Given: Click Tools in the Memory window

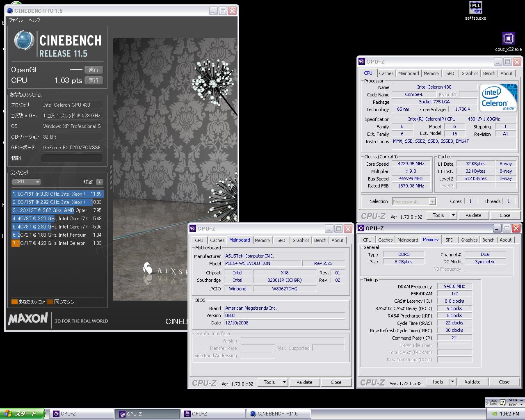Looking at the screenshot, I should [437, 382].
